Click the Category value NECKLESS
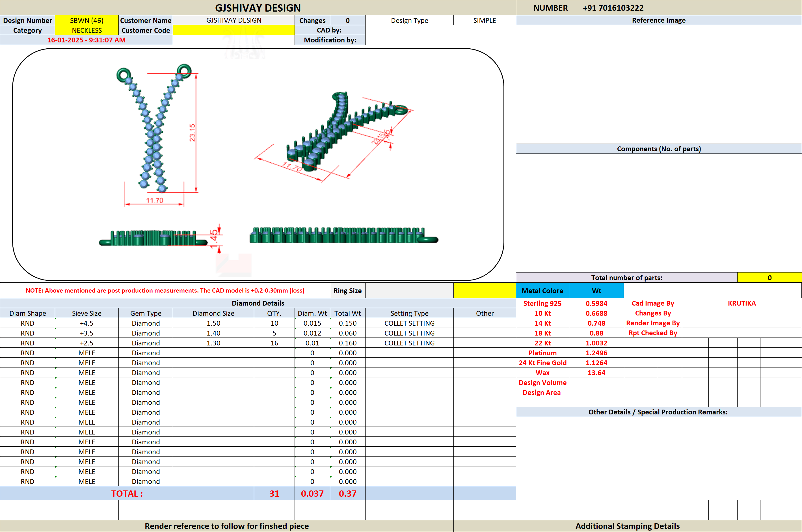Screen dimensions: 802x532 (87, 30)
